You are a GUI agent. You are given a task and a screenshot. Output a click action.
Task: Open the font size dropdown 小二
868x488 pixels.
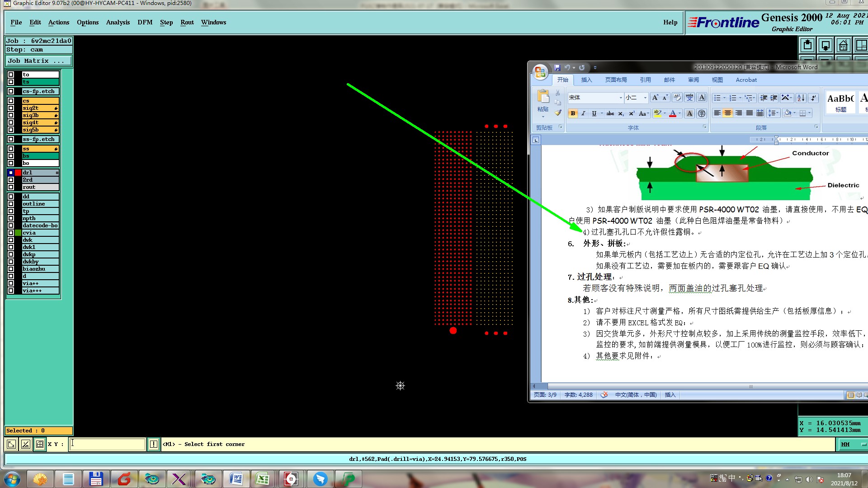645,98
